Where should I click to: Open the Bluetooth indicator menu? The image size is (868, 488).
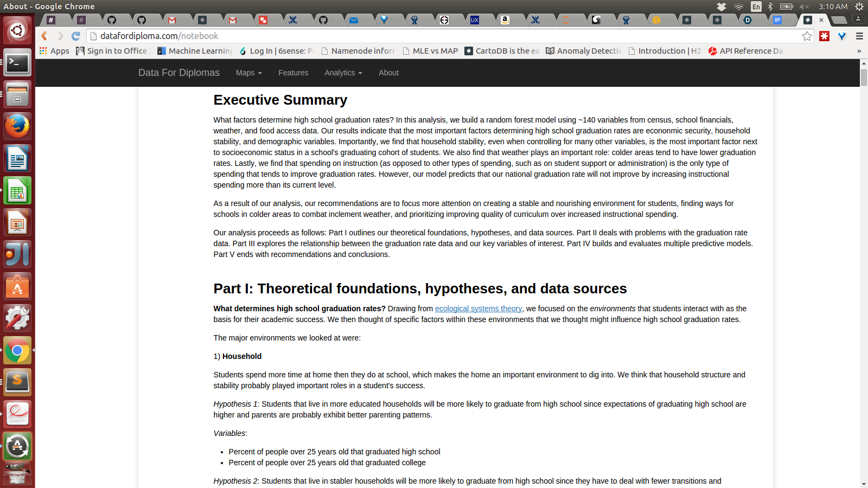(770, 7)
